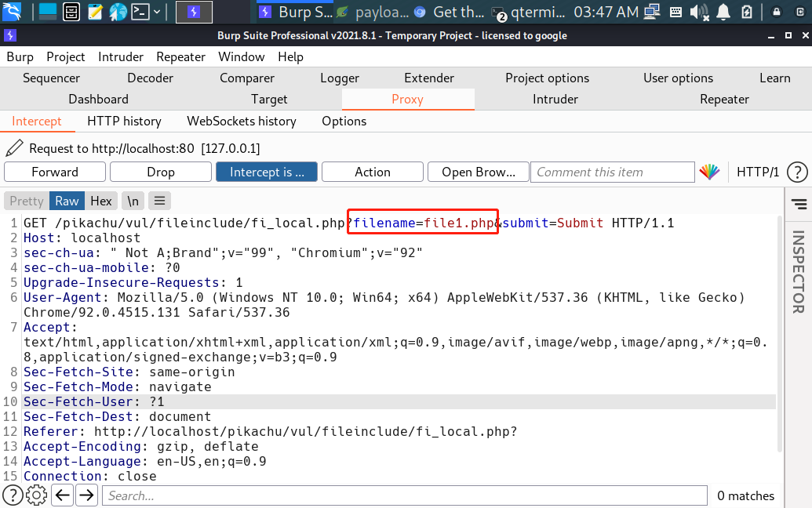Launch the web browser globe icon
Viewport: 812px width, 508px height.
coord(118,12)
